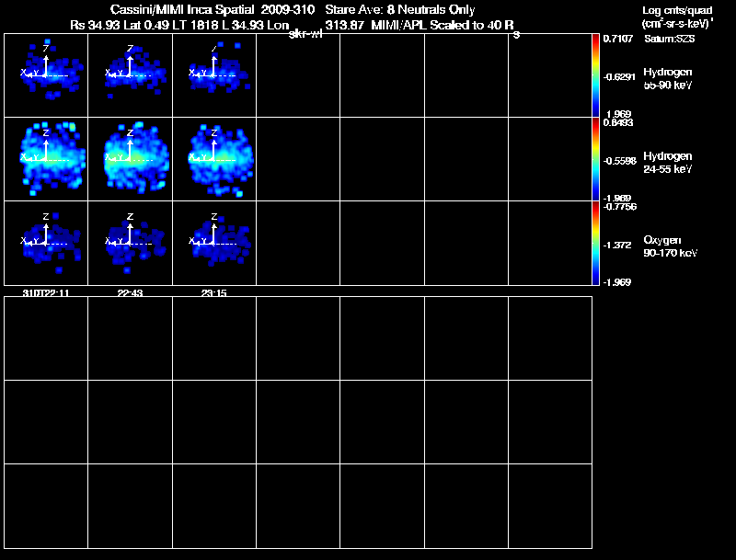The height and width of the screenshot is (560, 736).
Task: Select the Hydrogen 55-90 keV image at 23:15
Action: [x=214, y=75]
